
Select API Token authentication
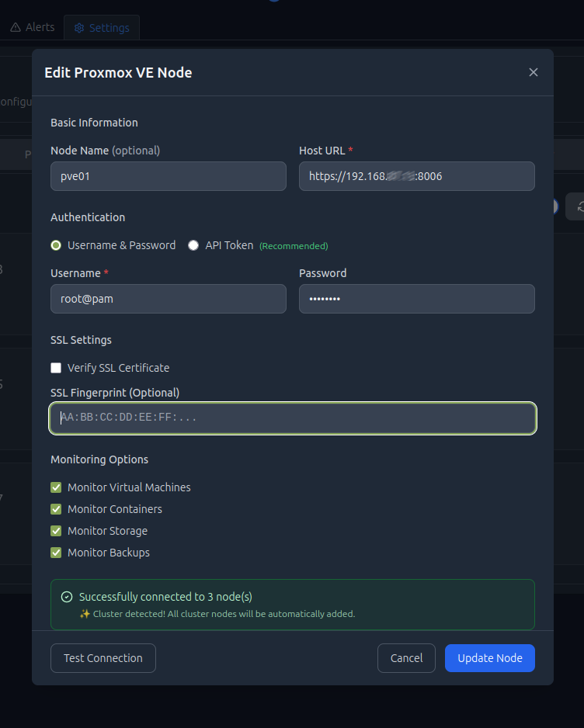[x=193, y=245]
